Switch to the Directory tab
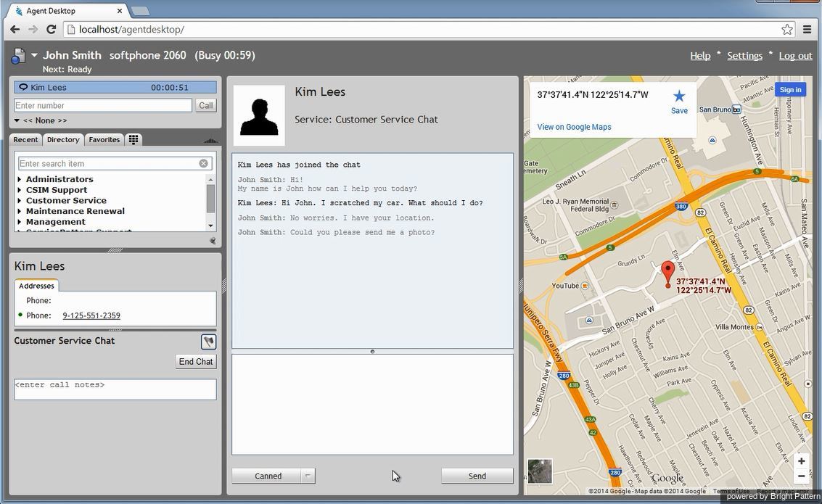822x504 pixels. pos(63,139)
